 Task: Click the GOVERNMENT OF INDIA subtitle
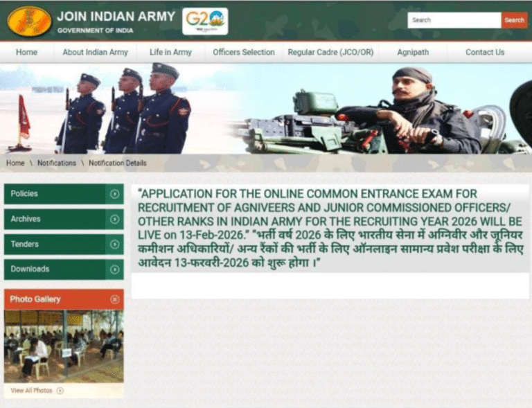[96, 30]
